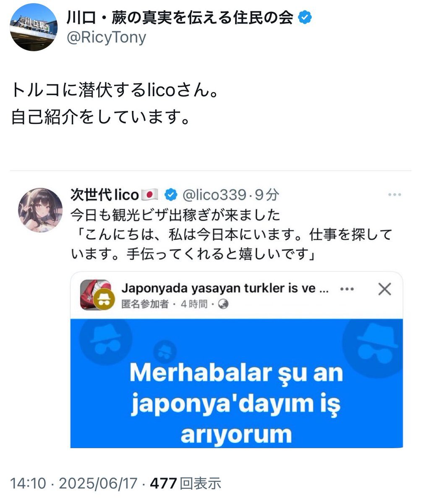
Task: Click the 14:10 · 2025/06/17 timestamp
Action: (x=73, y=484)
